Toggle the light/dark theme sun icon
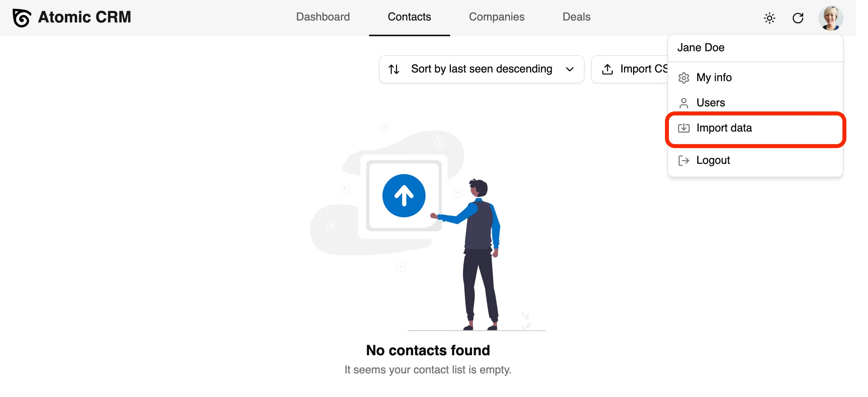 [769, 18]
